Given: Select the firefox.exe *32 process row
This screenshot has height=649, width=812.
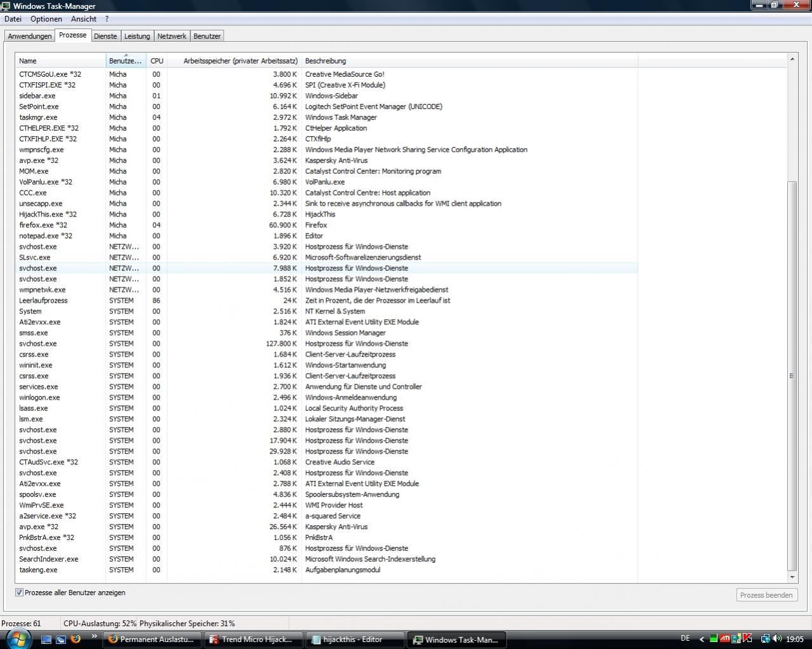Looking at the screenshot, I should pyautogui.click(x=326, y=225).
